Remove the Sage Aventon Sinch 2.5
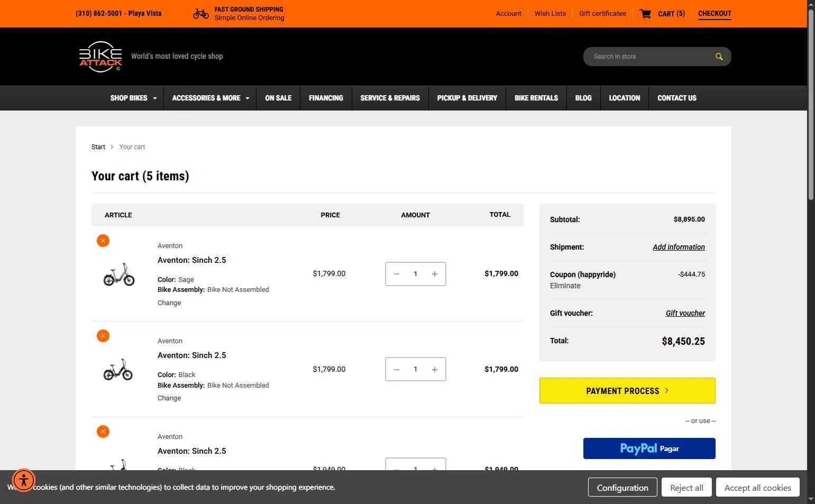 (103, 241)
